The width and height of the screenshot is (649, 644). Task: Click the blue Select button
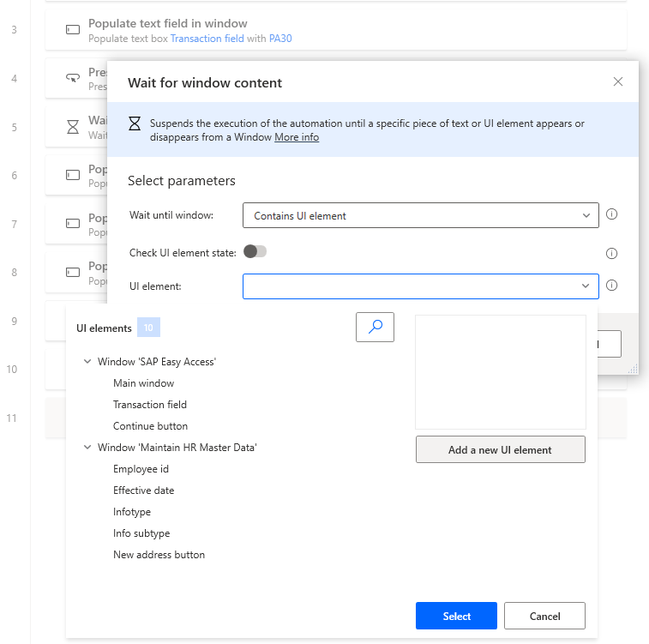pos(456,616)
